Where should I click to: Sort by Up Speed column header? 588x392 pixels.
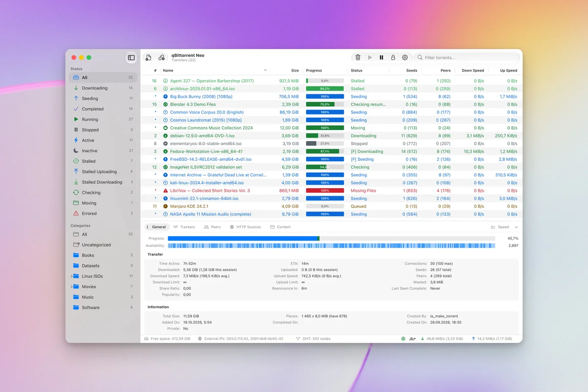(504, 70)
